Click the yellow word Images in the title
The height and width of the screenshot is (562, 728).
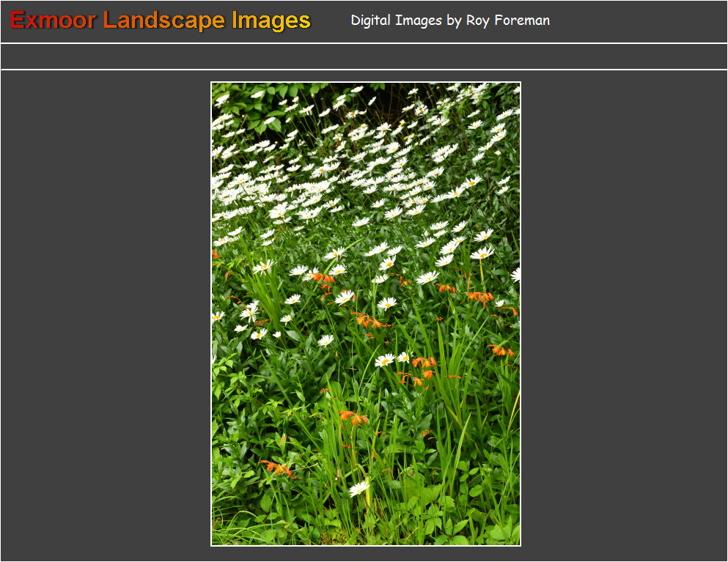[271, 21]
